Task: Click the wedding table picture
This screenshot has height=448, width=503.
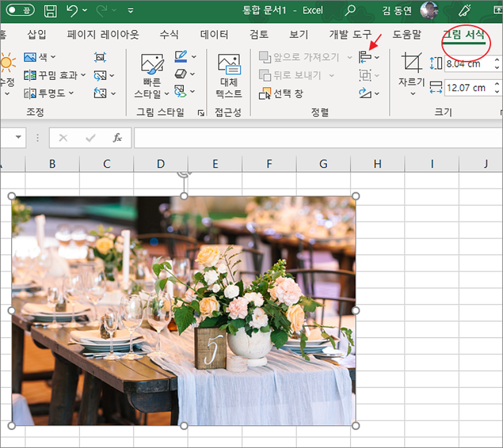Action: 184,311
